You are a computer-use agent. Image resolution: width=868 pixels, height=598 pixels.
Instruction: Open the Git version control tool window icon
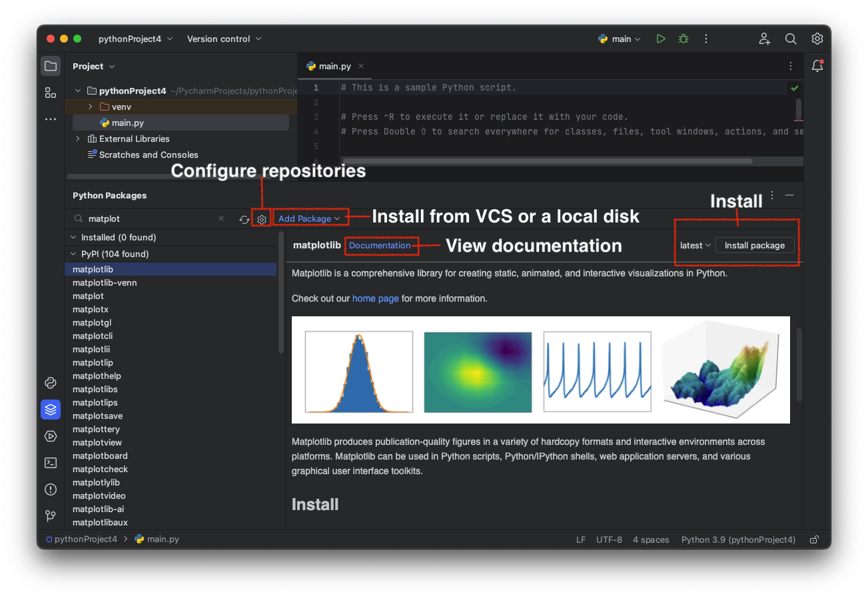click(51, 516)
